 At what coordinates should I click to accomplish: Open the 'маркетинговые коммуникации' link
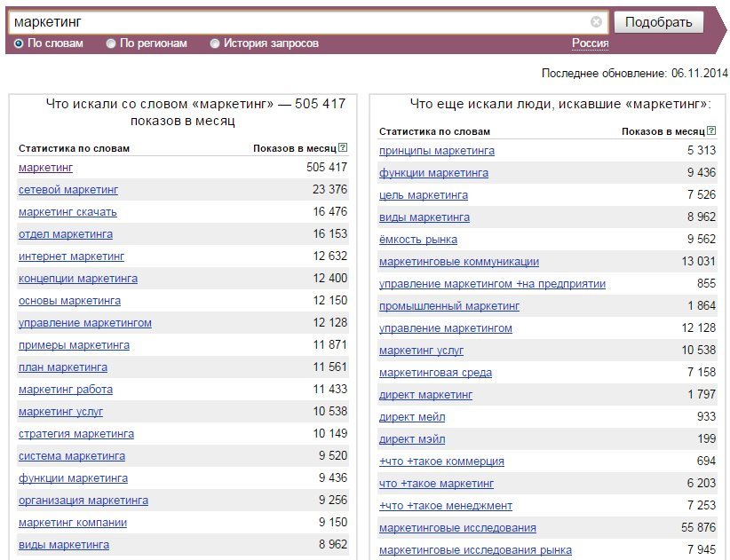(459, 262)
